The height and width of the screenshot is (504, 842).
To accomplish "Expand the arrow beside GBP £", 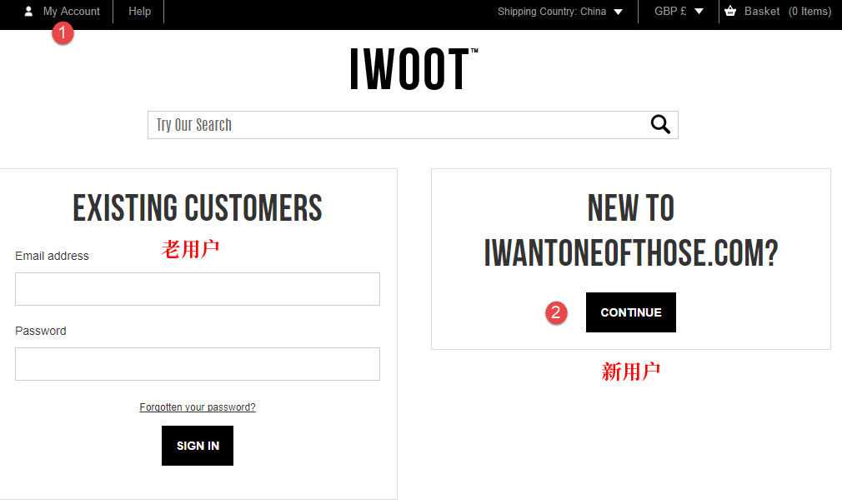I will coord(699,12).
